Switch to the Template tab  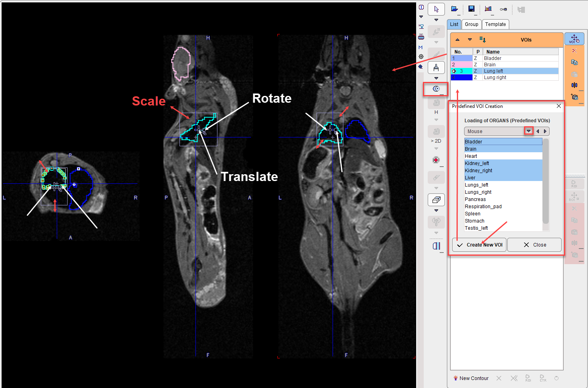tap(495, 24)
